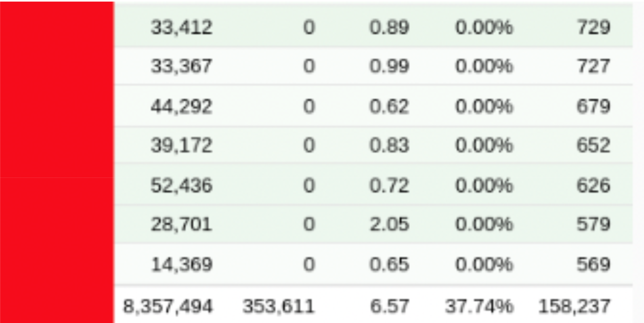Select the cell containing 39,172
Image resolution: width=644 pixels, height=323 pixels.
click(x=182, y=146)
